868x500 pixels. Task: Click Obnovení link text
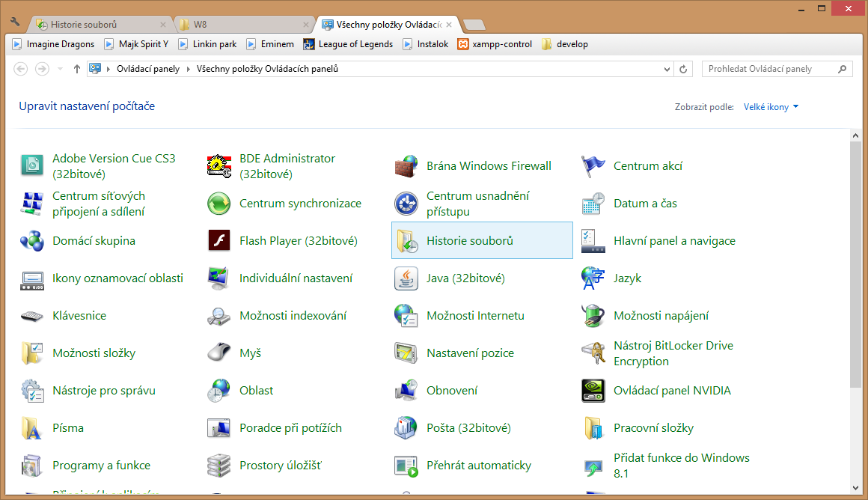pyautogui.click(x=452, y=391)
